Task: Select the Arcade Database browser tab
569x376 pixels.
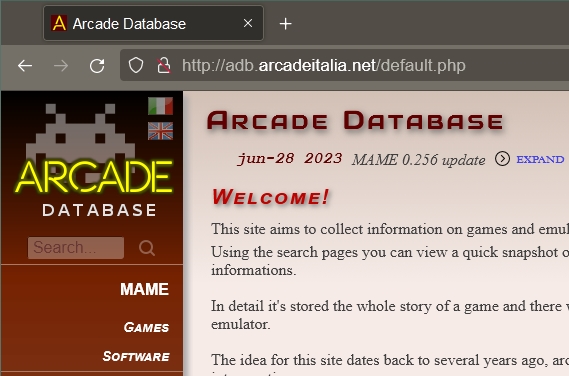Action: pyautogui.click(x=153, y=24)
